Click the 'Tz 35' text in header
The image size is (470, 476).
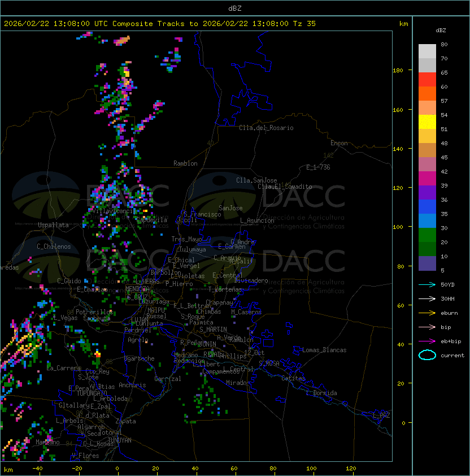(304, 23)
